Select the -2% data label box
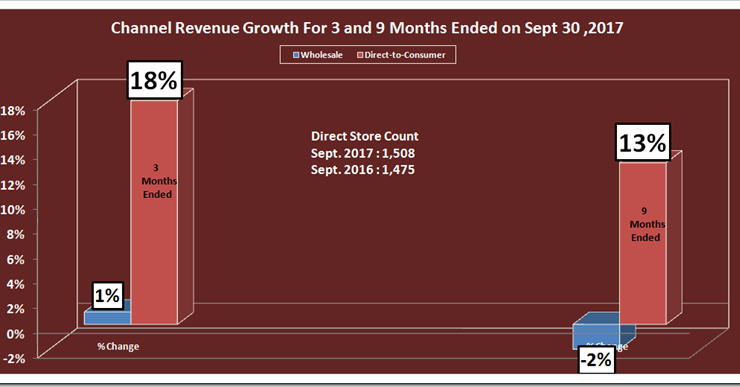740x387 pixels. pos(597,360)
